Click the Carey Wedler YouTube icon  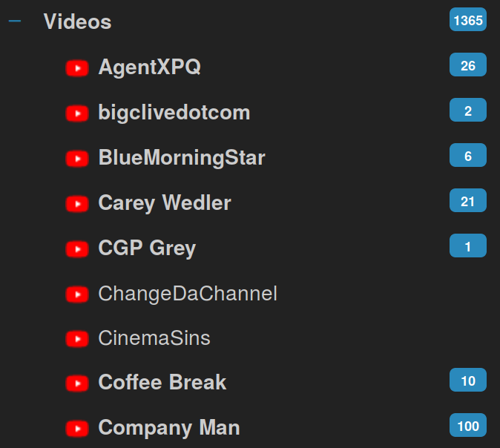pyautogui.click(x=77, y=204)
